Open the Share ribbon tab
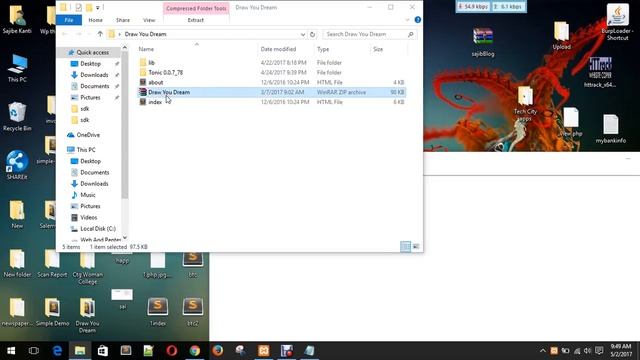This screenshot has width=640, height=360. tap(122, 20)
